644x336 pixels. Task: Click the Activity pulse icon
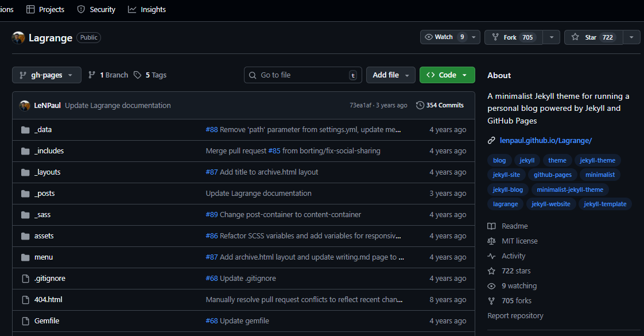tap(491, 256)
